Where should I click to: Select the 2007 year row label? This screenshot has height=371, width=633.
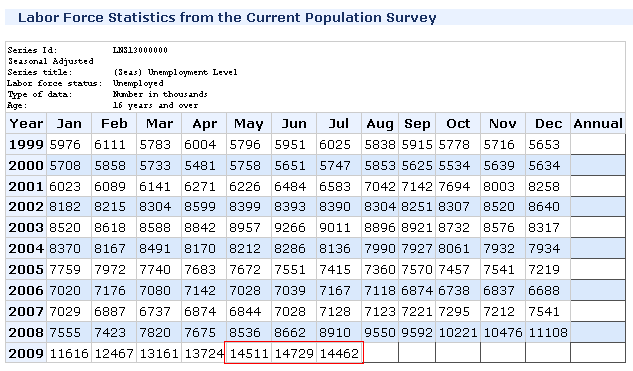pyautogui.click(x=26, y=311)
